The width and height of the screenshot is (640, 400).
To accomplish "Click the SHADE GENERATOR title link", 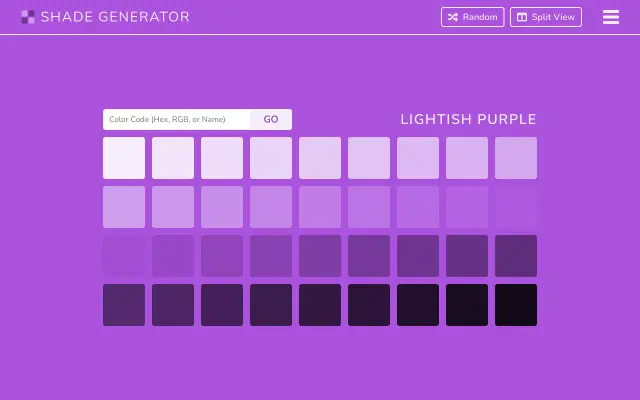I will click(115, 17).
